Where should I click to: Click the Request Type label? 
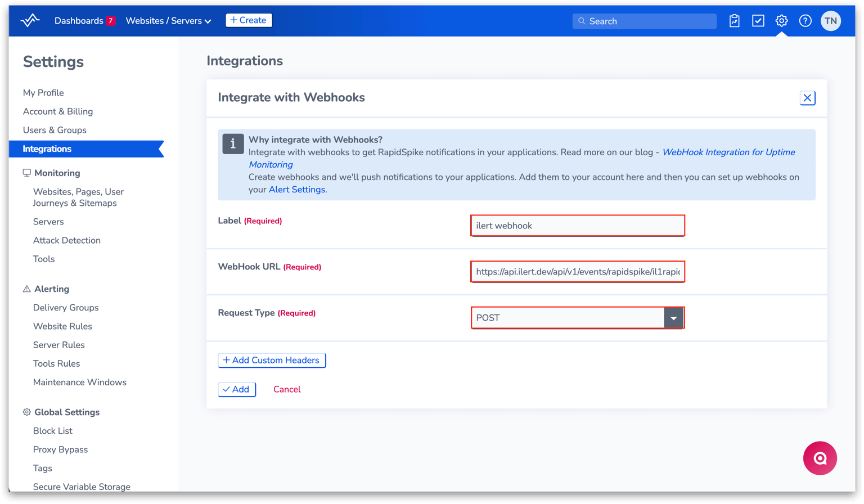coord(246,313)
